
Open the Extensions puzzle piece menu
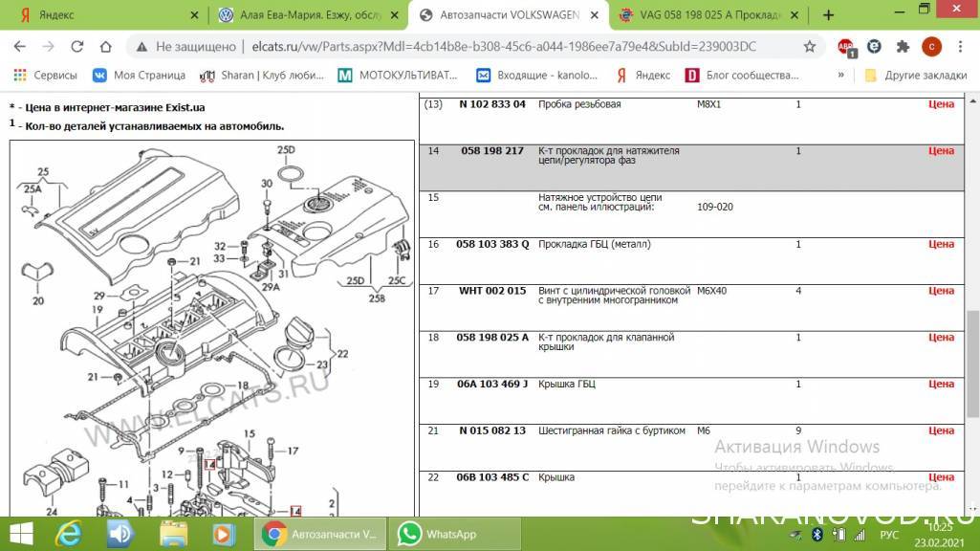pyautogui.click(x=903, y=46)
